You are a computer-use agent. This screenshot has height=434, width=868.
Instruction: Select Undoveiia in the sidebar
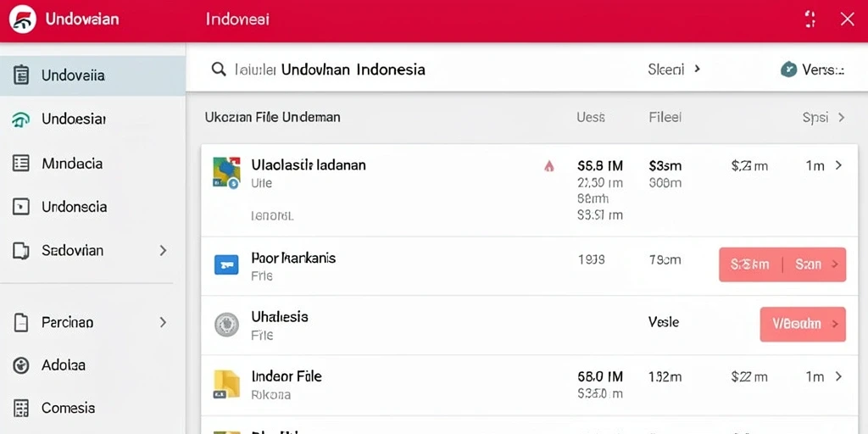tap(92, 75)
